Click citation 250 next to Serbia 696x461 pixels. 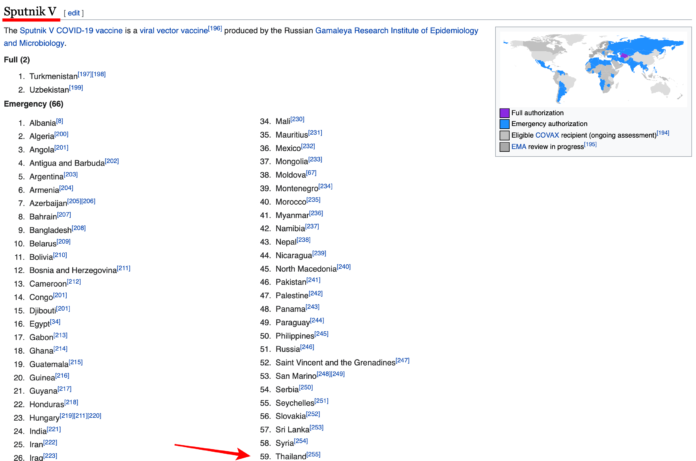(x=306, y=387)
